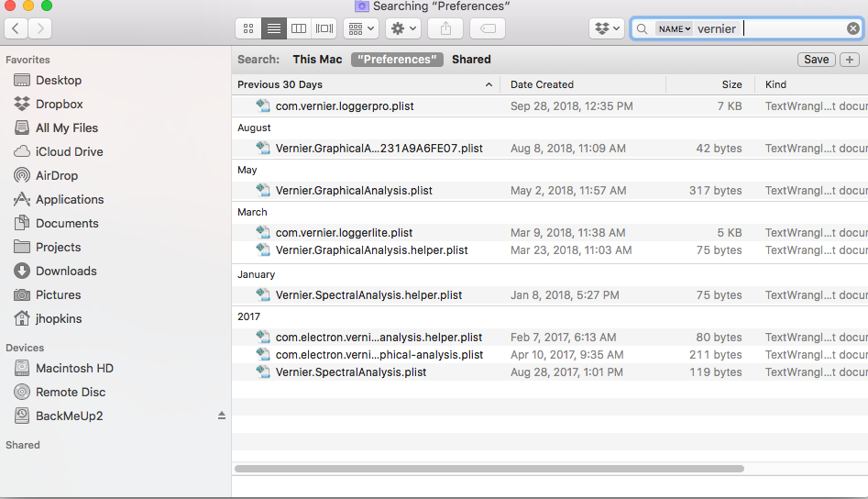This screenshot has width=868, height=499.
Task: Click the horizontal scrollbar
Action: point(489,469)
